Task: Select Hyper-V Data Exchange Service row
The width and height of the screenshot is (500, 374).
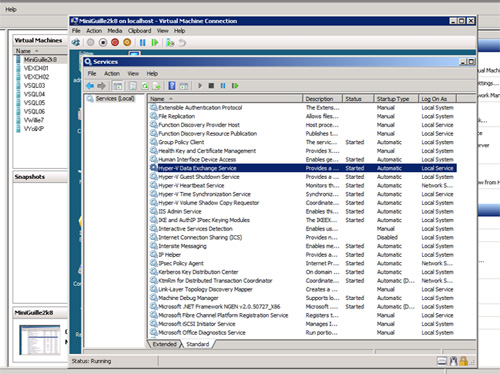Action: 303,168
